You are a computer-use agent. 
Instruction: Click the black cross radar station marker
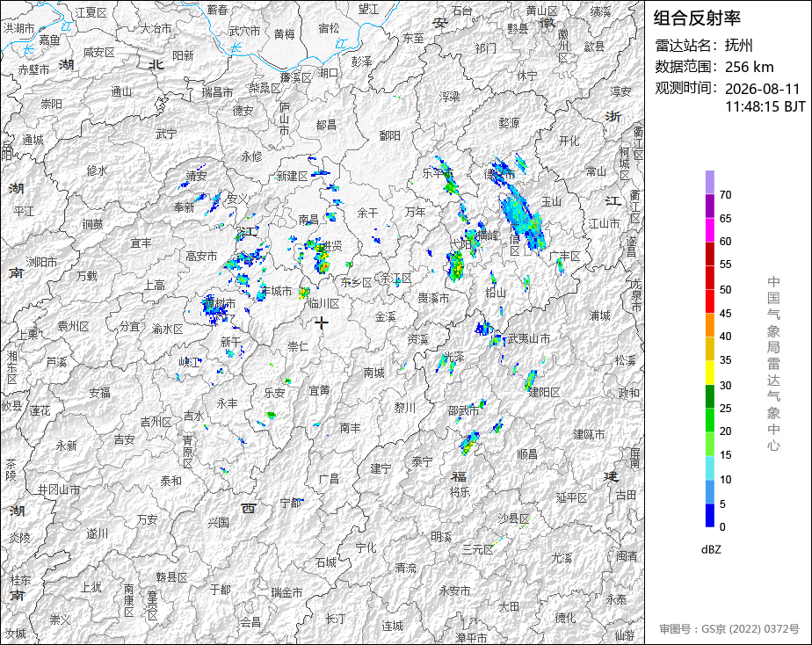pyautogui.click(x=322, y=322)
